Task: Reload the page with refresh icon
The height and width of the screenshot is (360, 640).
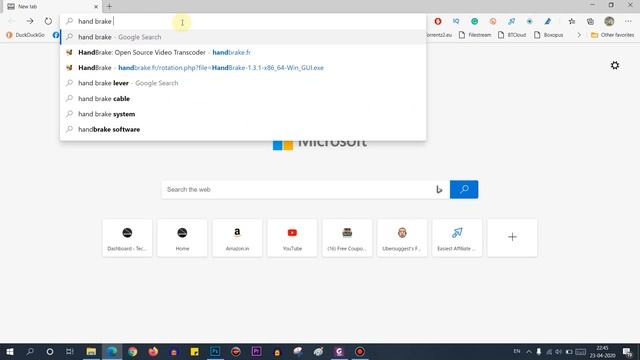Action: pyautogui.click(x=48, y=21)
